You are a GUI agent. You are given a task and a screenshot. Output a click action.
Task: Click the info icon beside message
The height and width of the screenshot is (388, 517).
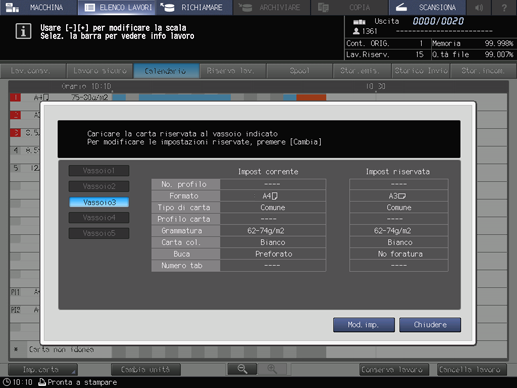coord(23,32)
